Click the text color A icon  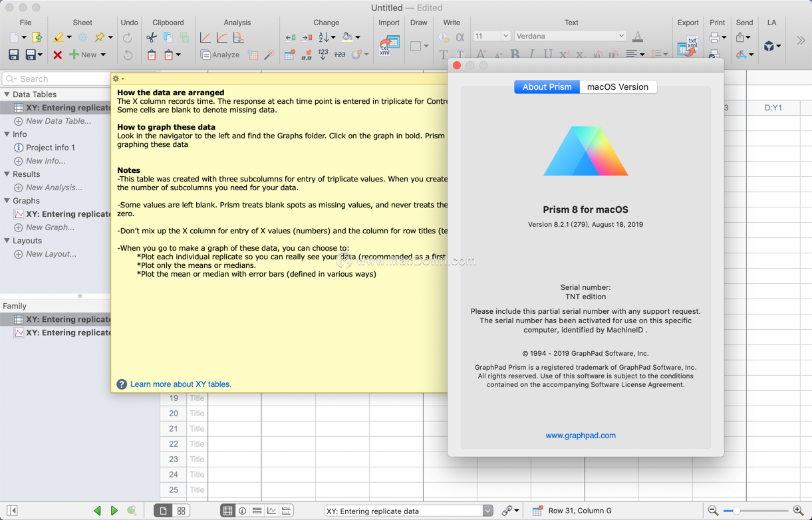click(x=638, y=37)
